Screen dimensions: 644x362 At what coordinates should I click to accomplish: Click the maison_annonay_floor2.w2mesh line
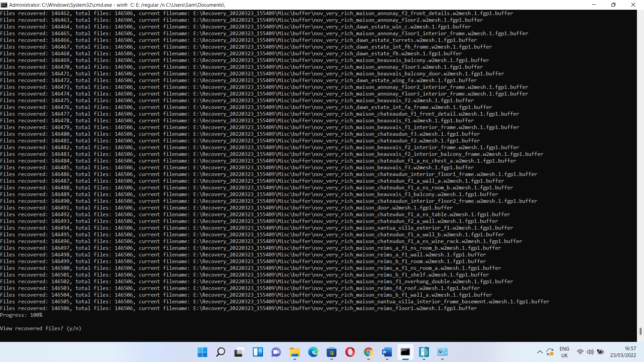point(241,20)
